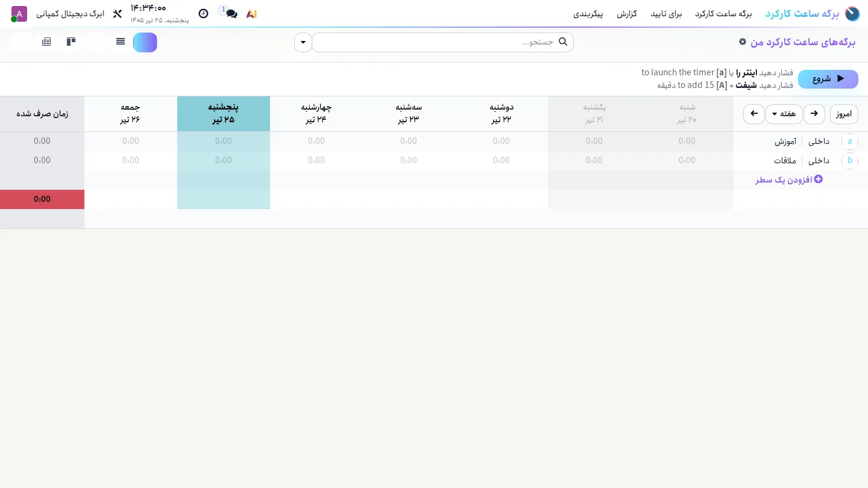Click the ملاقات task label
The image size is (868, 488).
coord(785,161)
